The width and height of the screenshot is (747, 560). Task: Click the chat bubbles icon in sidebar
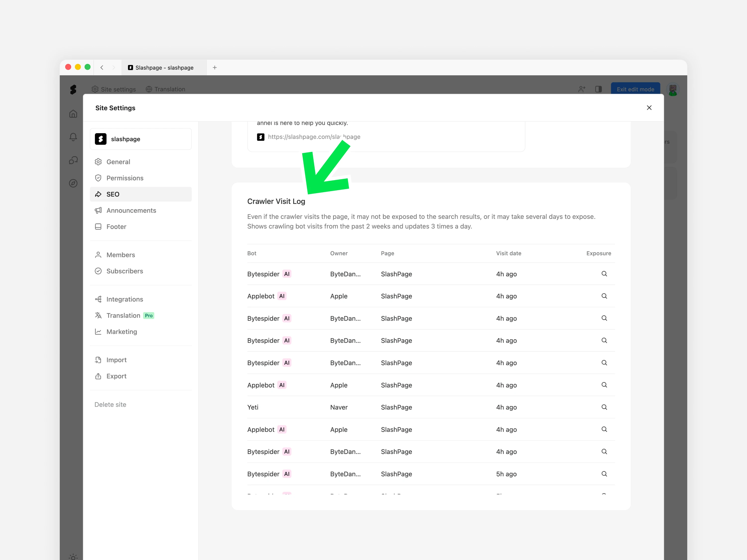(x=73, y=160)
